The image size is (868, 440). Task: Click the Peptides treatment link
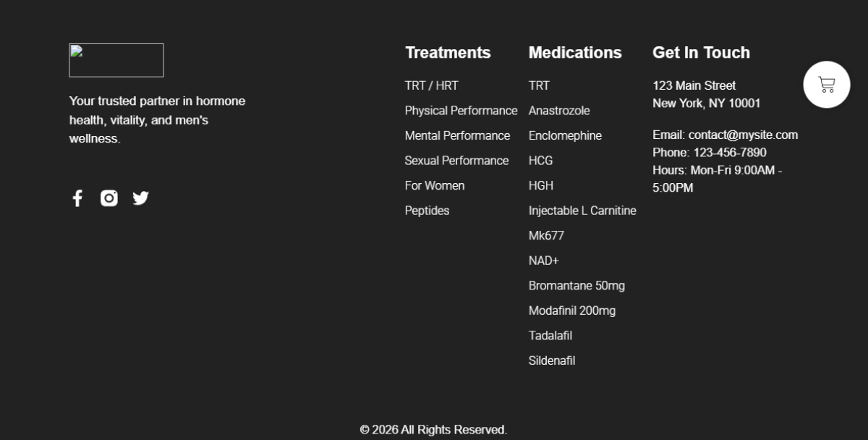(427, 211)
